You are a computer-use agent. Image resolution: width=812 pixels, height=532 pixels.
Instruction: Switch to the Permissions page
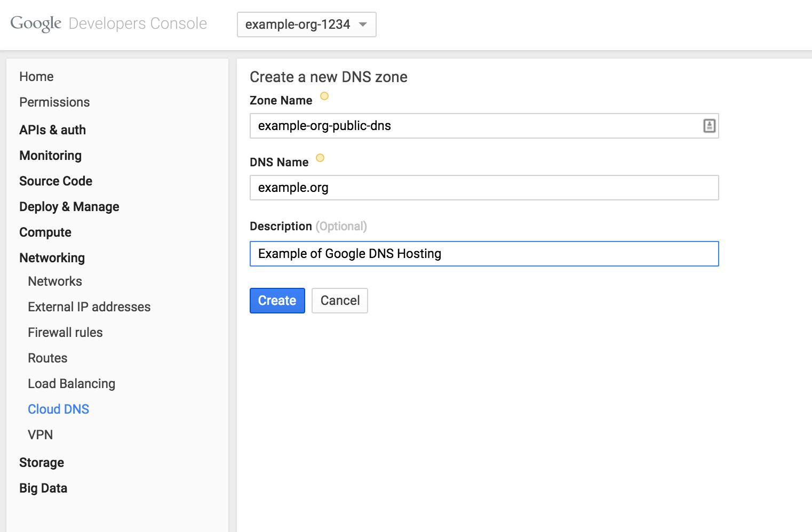coord(54,102)
